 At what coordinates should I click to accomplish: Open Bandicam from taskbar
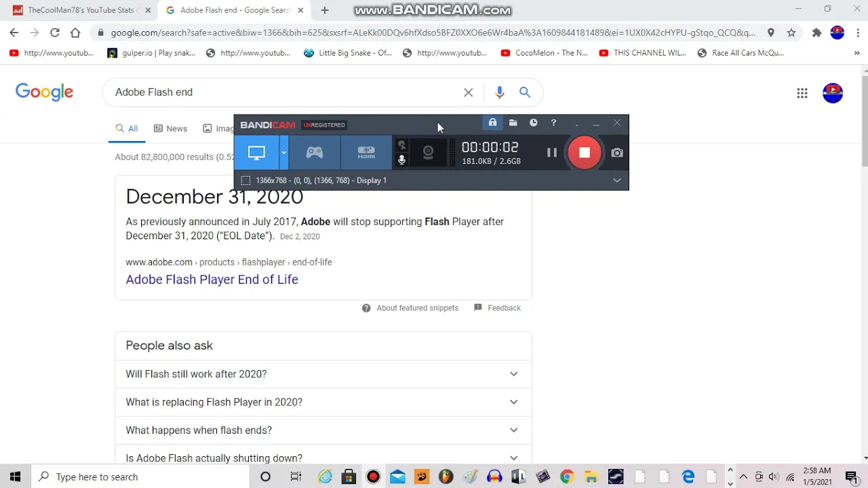pyautogui.click(x=373, y=476)
